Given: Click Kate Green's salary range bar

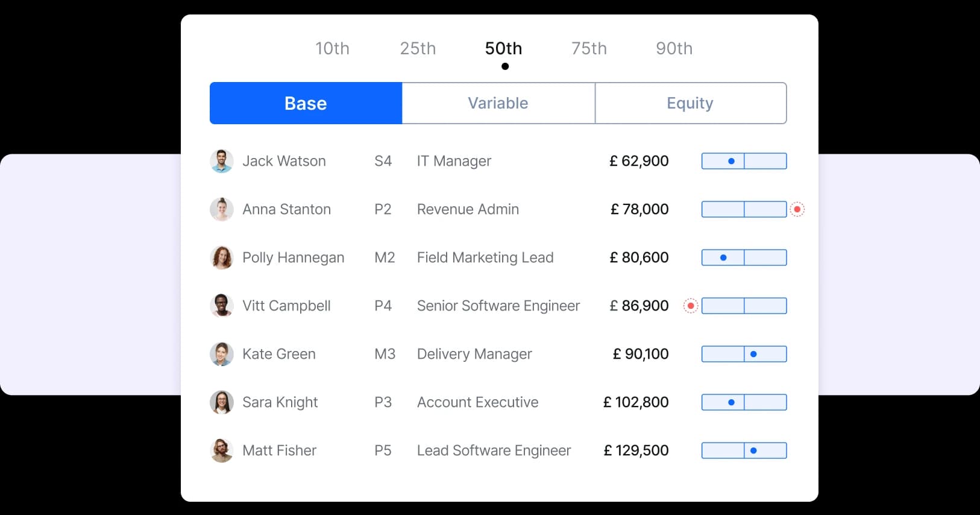Looking at the screenshot, I should click(744, 354).
